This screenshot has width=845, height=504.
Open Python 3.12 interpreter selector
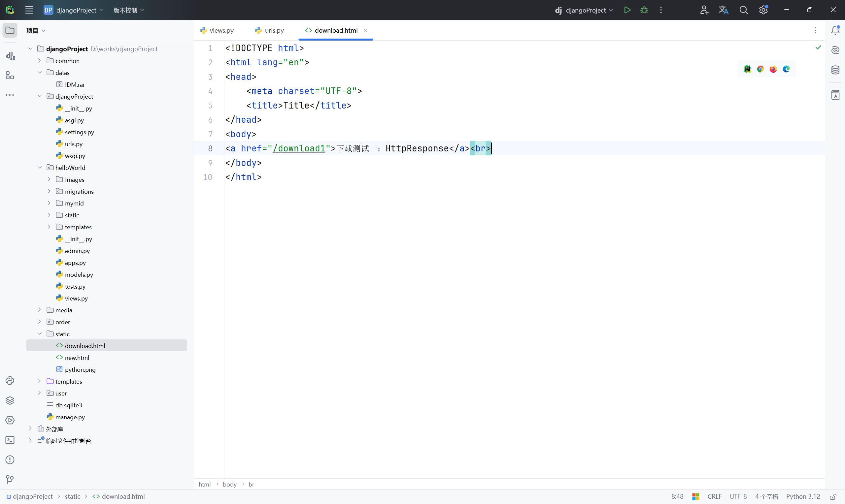(803, 496)
